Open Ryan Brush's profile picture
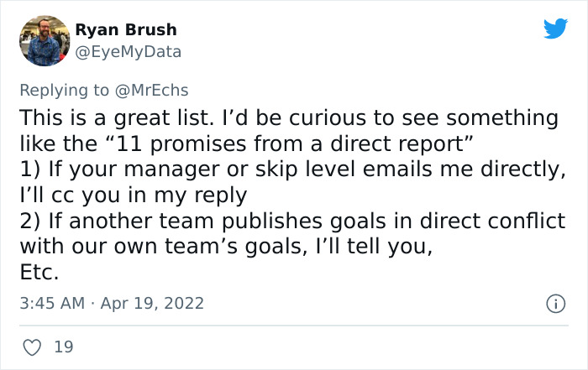Screen dimensions: 588x370 point(44,39)
